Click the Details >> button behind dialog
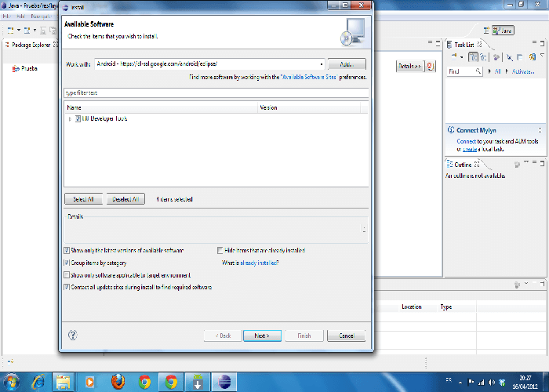The width and height of the screenshot is (549, 392). (409, 66)
